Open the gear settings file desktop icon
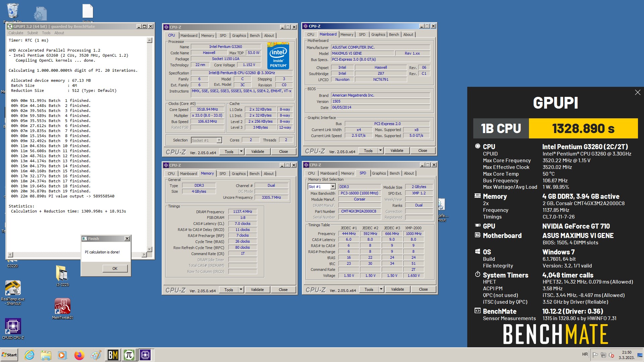644x362 pixels. [x=40, y=13]
